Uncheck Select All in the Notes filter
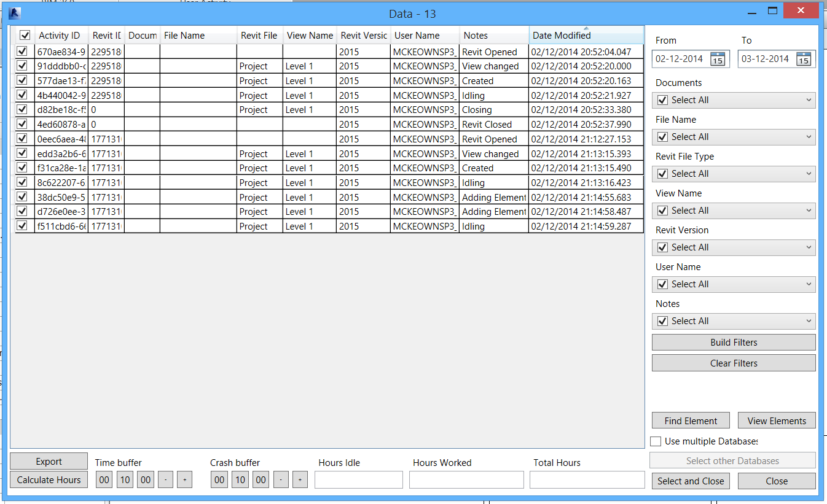Screen dimensions: 827x504 [x=662, y=320]
